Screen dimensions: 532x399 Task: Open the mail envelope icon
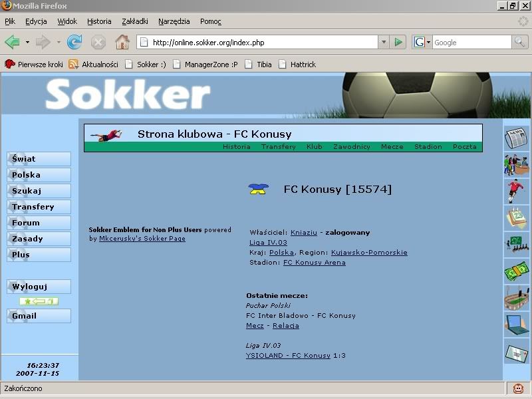(516, 353)
